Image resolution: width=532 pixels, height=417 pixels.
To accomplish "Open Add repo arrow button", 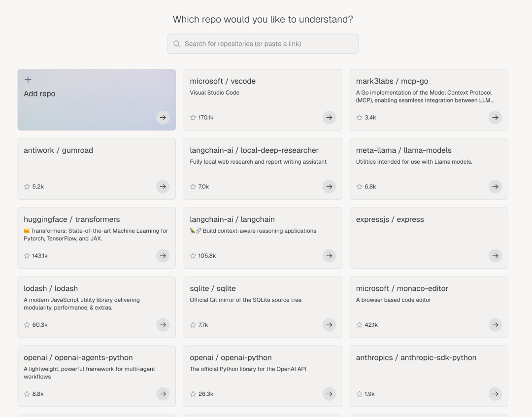I will [x=163, y=117].
